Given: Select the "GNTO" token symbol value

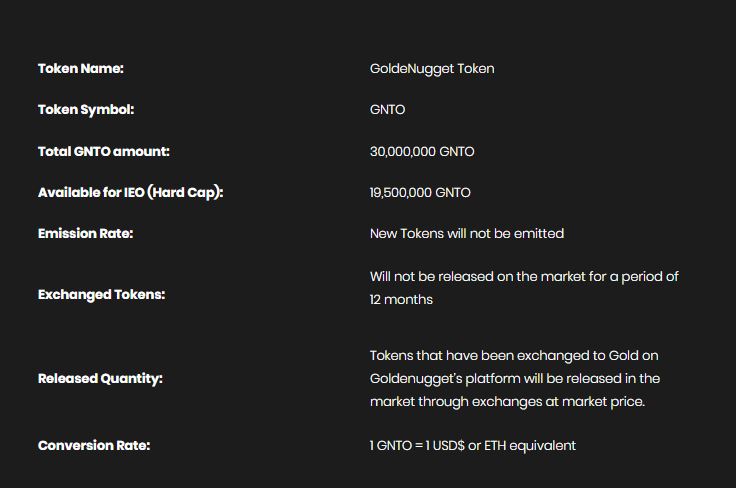Looking at the screenshot, I should point(387,110).
